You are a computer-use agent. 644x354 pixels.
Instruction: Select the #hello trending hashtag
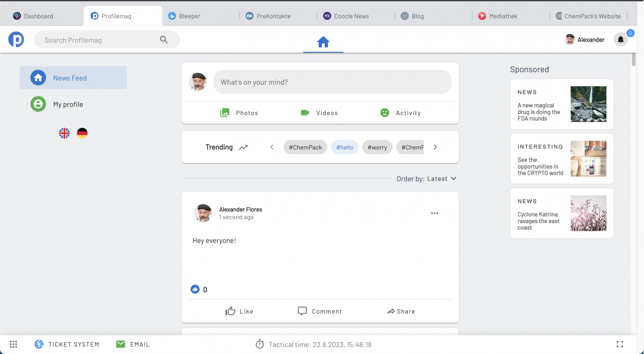coord(345,147)
